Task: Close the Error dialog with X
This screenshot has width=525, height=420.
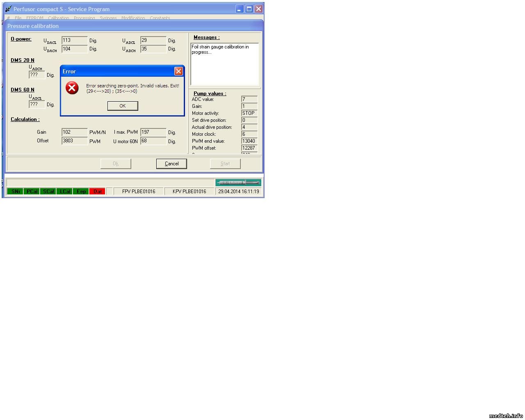Action: [178, 71]
